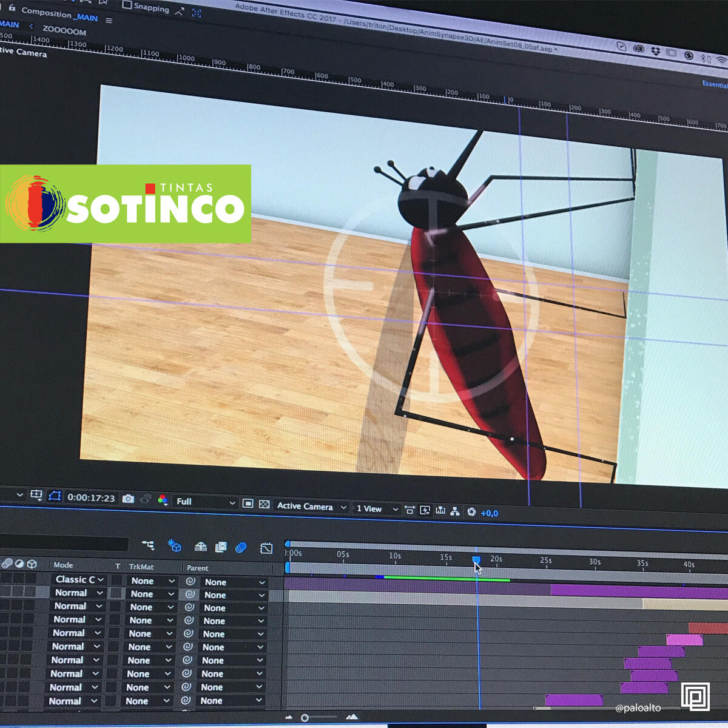Screen dimensions: 728x728
Task: Click the timeline layer search field
Action: point(64,543)
